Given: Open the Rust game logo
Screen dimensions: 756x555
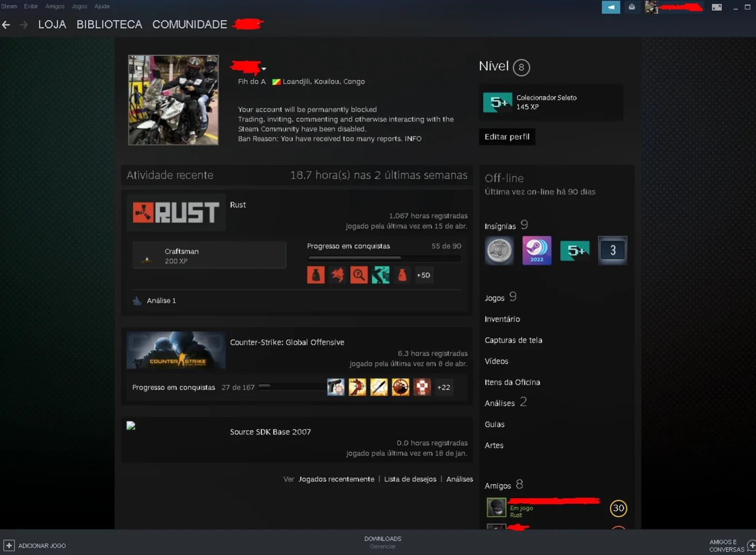Looking at the screenshot, I should (x=176, y=212).
